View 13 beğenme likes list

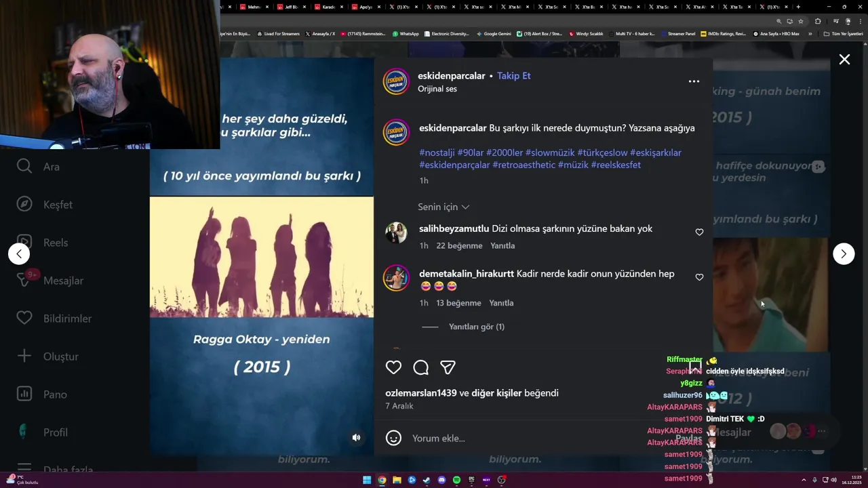point(458,303)
